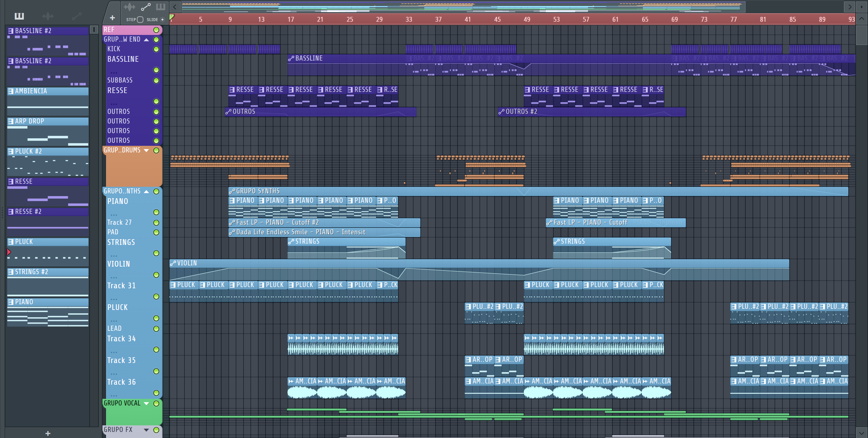
Task: Select the RESSE #2 pattern in picker
Action: click(48, 222)
